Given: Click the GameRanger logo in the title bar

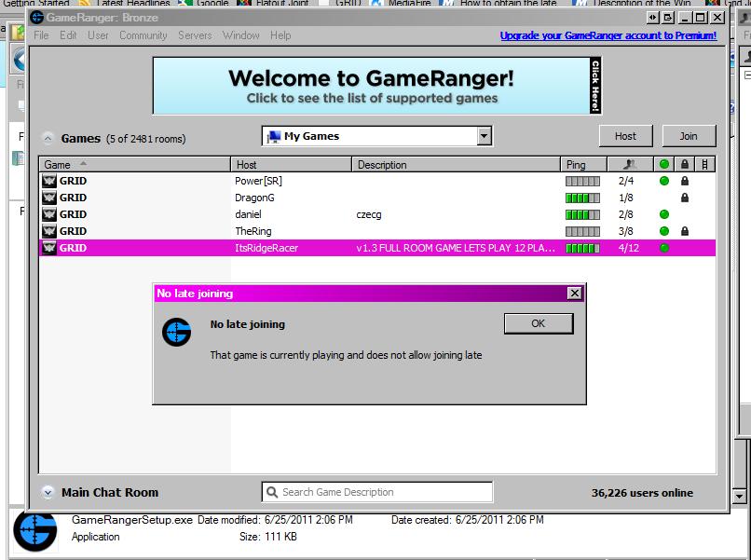Looking at the screenshot, I should [x=37, y=18].
